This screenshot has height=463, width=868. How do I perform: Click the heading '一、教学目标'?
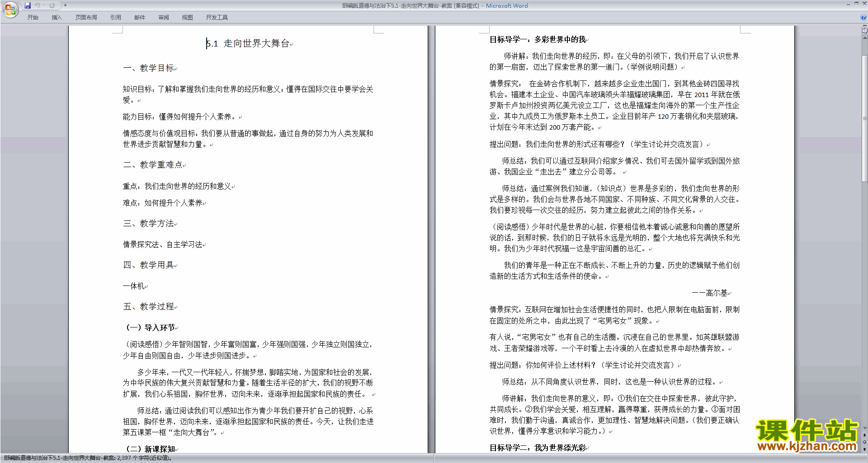click(149, 68)
